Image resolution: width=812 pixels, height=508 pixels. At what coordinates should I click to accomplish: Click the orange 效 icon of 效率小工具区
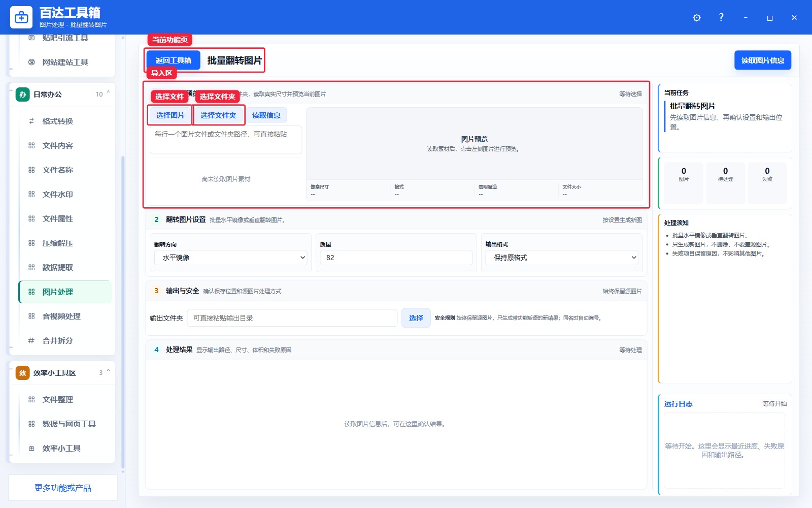(x=22, y=373)
